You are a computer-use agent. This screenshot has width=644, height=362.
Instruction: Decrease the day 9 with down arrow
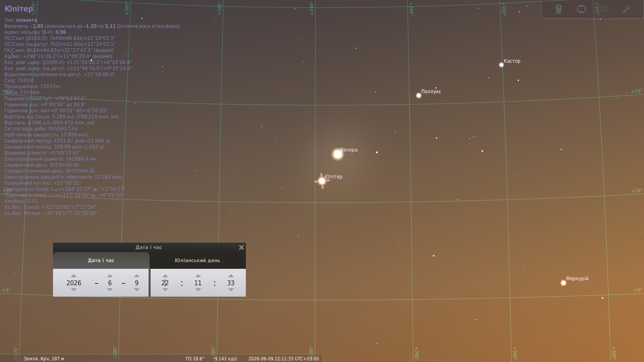click(137, 290)
